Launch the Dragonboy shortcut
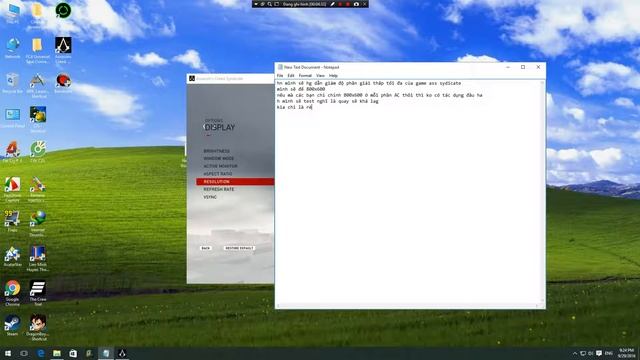This screenshot has height=360, width=640. [x=38, y=327]
